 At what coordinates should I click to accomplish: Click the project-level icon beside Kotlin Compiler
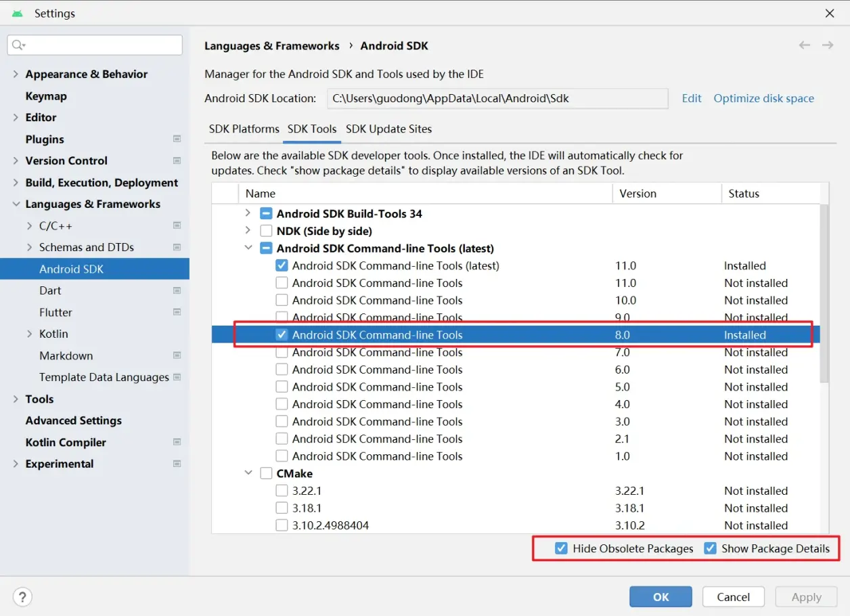pyautogui.click(x=177, y=442)
